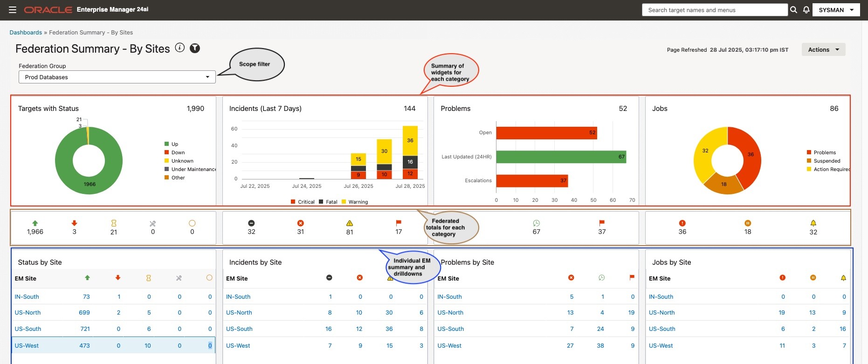Viewport: 868px width, 364px height.
Task: Click the red Open bar in the Problems chart
Action: point(546,133)
